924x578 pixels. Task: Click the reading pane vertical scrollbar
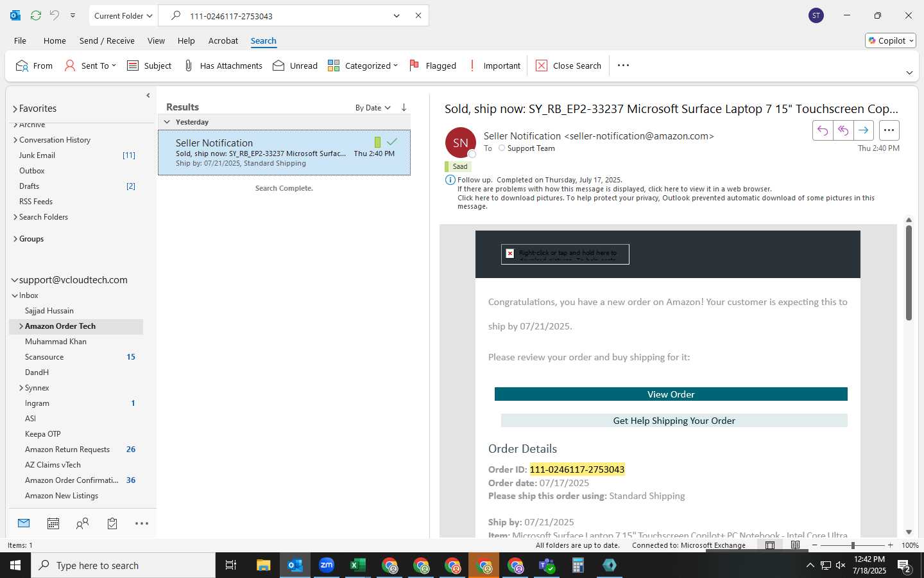click(909, 273)
